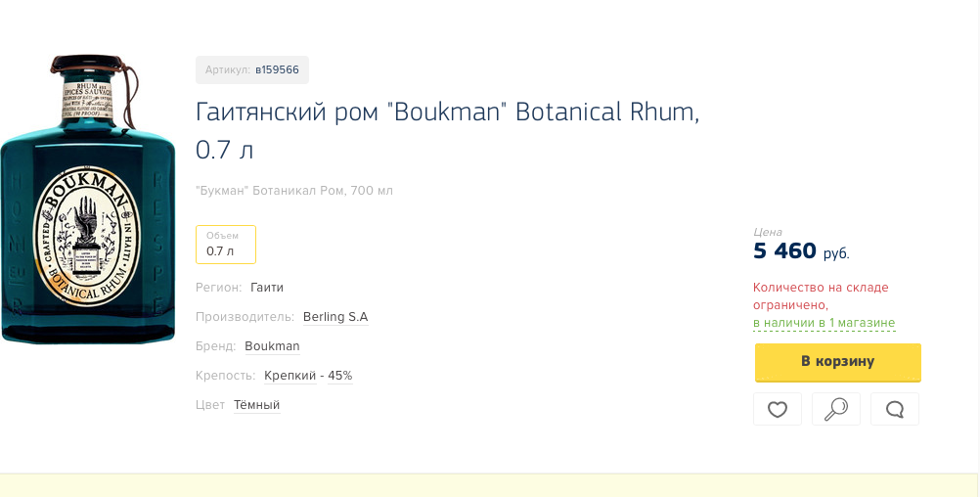Follow the 45% strength link
This screenshot has height=497, width=980.
tap(340, 376)
